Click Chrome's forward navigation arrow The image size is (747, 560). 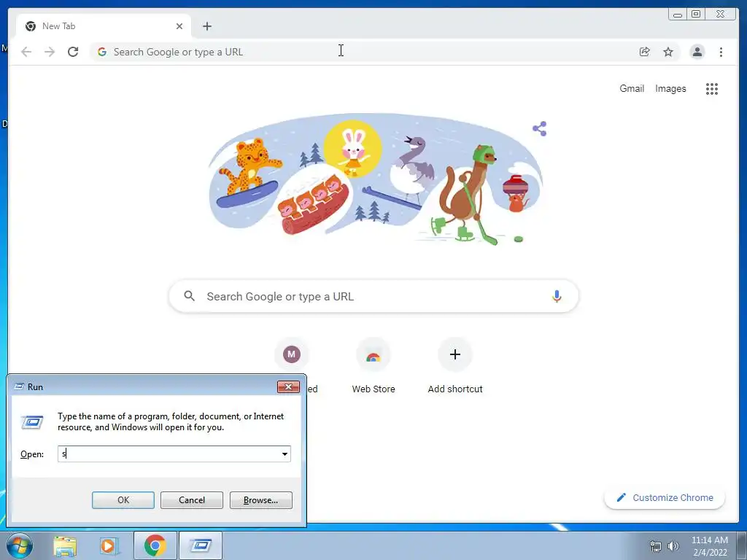tap(50, 52)
